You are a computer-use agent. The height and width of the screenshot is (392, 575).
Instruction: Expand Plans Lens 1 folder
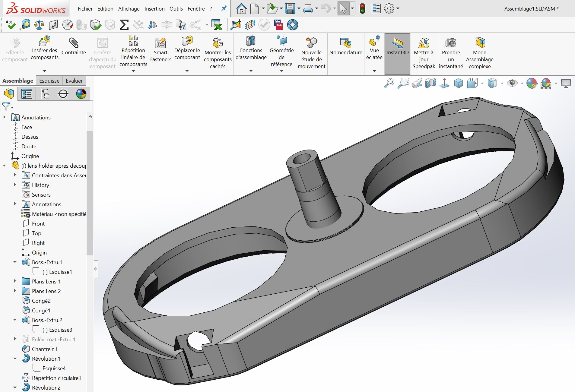pyautogui.click(x=15, y=281)
